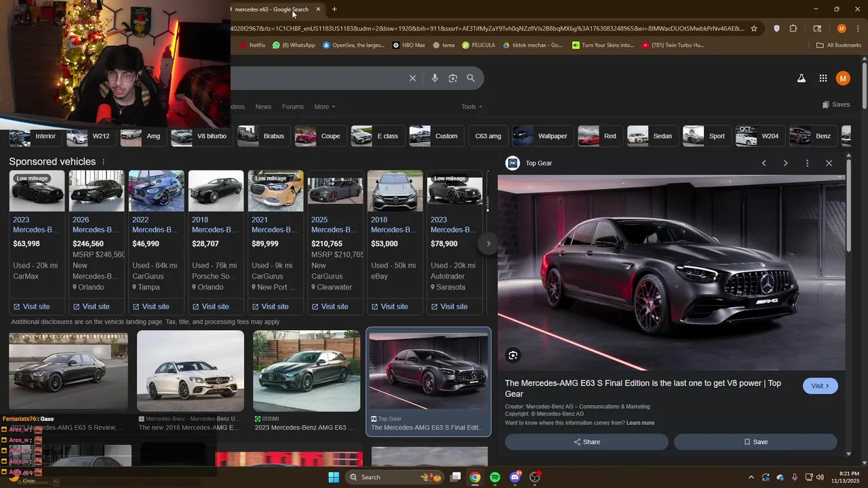The width and height of the screenshot is (868, 488).
Task: Open the All Bookmarks folder
Action: pyautogui.click(x=839, y=45)
